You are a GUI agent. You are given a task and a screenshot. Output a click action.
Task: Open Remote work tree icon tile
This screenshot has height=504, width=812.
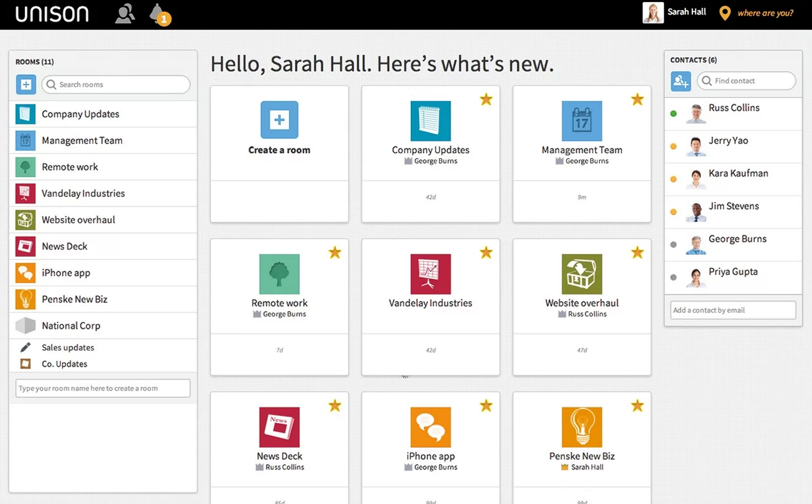point(279,274)
